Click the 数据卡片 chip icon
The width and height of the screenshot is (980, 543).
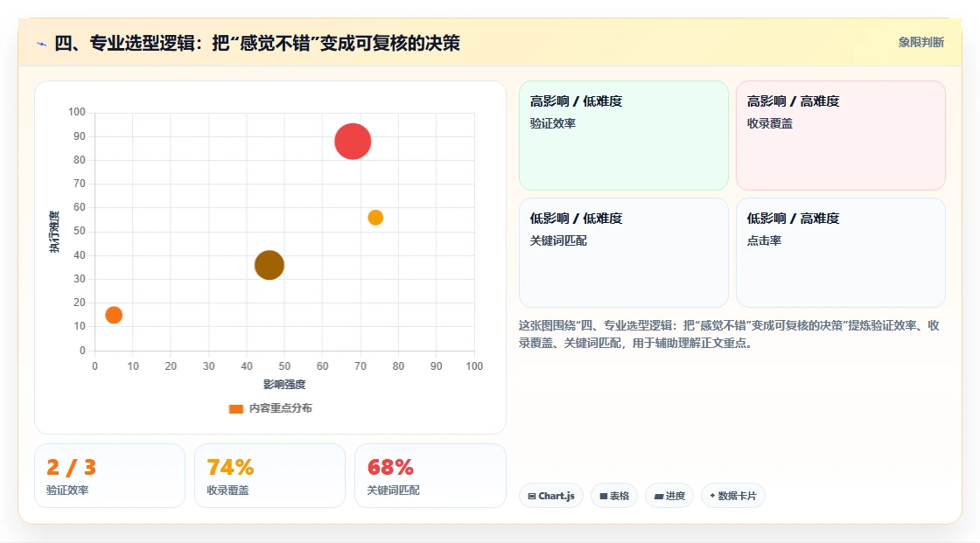pos(712,496)
